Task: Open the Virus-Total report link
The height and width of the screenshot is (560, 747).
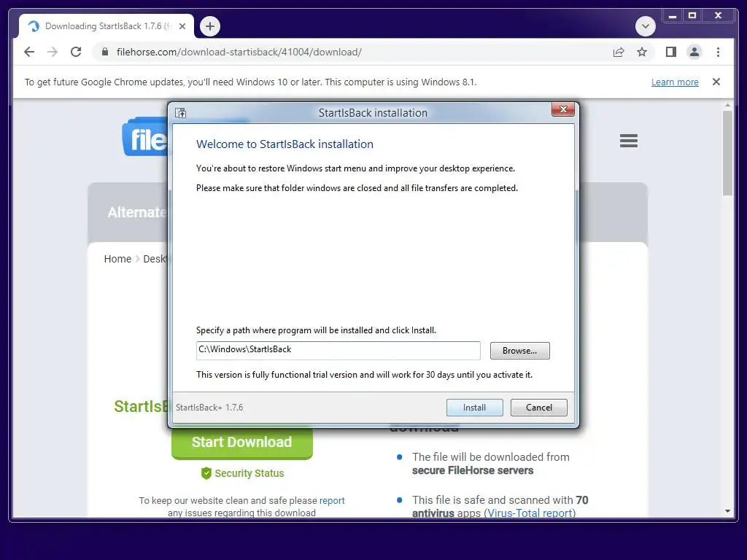Action: [x=530, y=513]
